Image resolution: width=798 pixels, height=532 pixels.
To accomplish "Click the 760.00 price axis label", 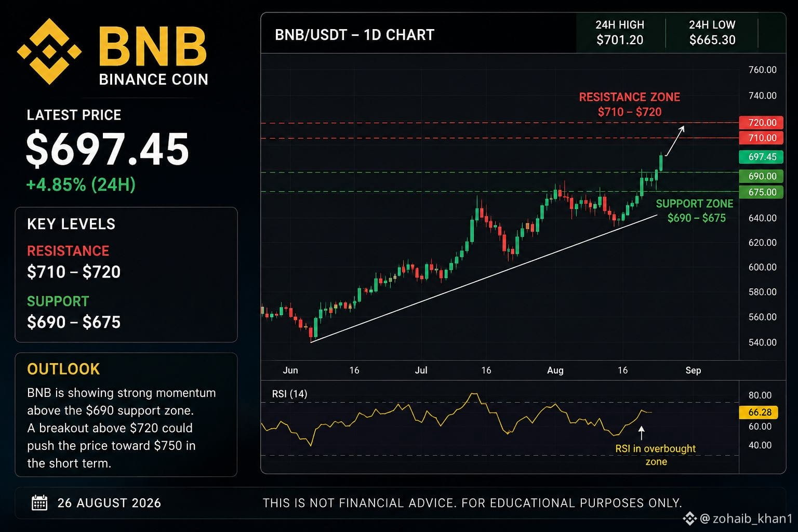I will pos(763,70).
